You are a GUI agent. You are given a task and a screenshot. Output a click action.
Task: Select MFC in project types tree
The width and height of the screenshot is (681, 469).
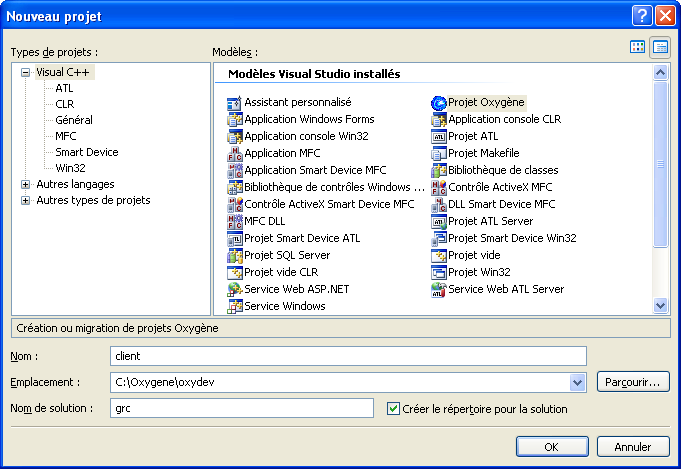click(66, 136)
